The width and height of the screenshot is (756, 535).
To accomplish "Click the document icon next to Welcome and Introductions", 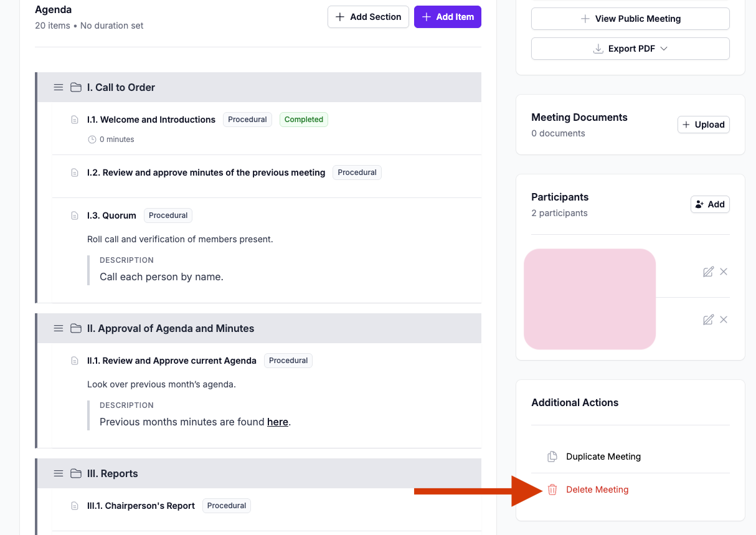I will [x=75, y=120].
